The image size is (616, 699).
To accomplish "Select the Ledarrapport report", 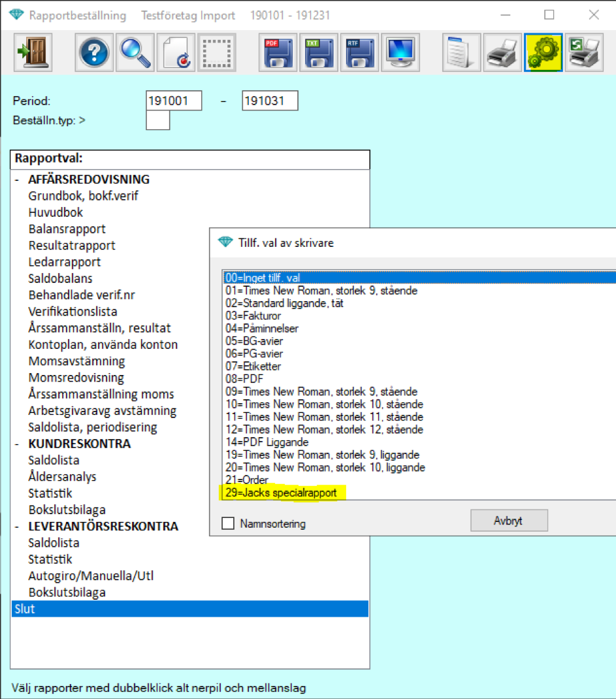I will [x=65, y=262].
